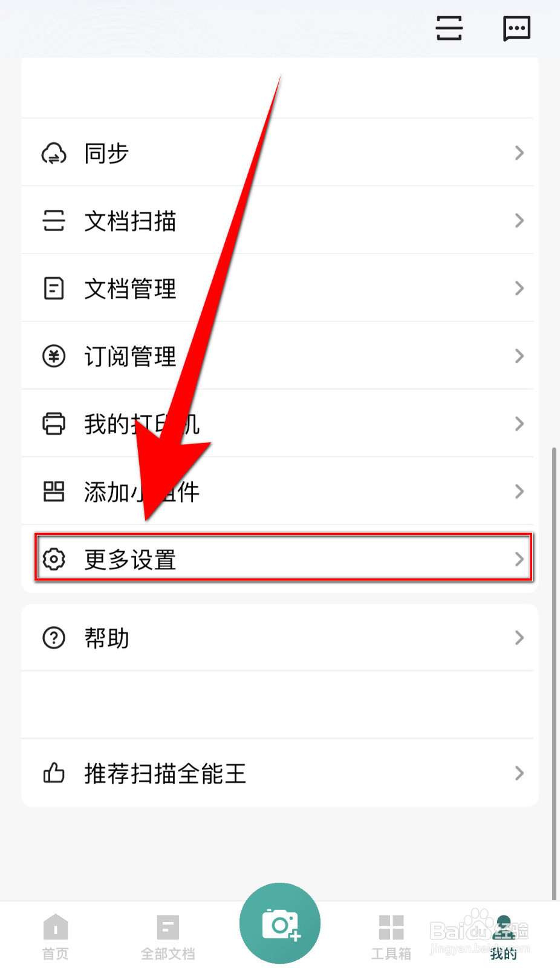Tap the green camera capture button
The width and height of the screenshot is (560, 968).
[280, 923]
